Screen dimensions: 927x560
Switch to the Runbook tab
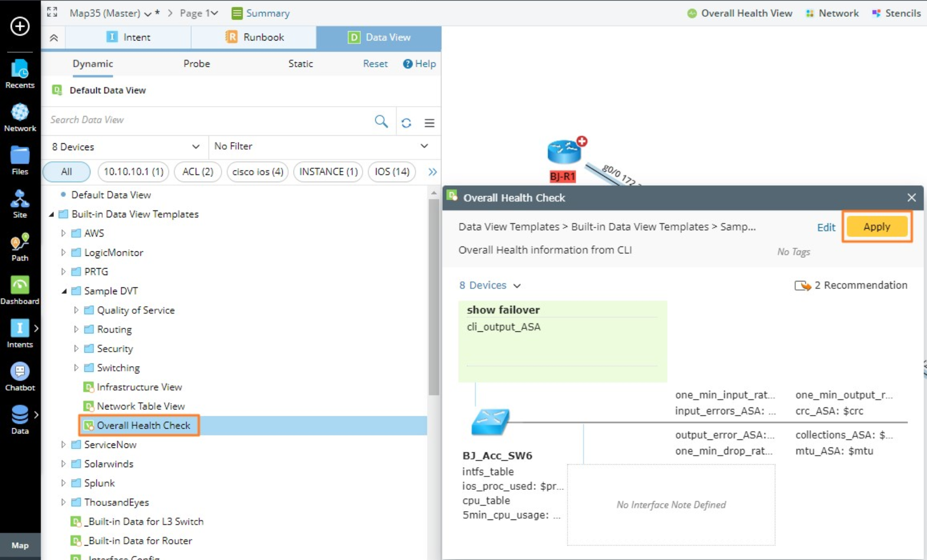(x=254, y=38)
